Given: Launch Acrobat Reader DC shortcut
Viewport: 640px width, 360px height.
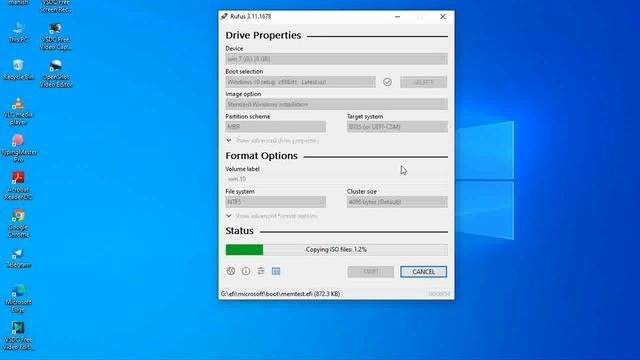Looking at the screenshot, I should [18, 186].
